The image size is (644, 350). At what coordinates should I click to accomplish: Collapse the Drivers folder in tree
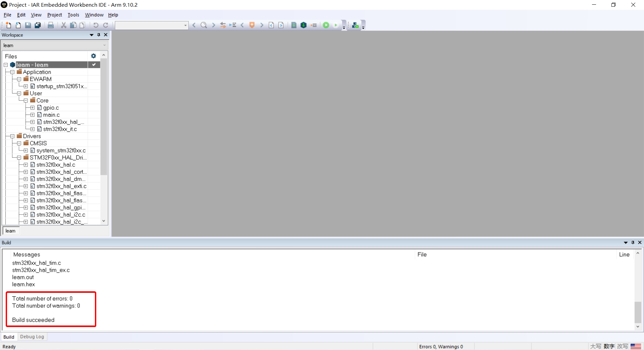pyautogui.click(x=12, y=136)
